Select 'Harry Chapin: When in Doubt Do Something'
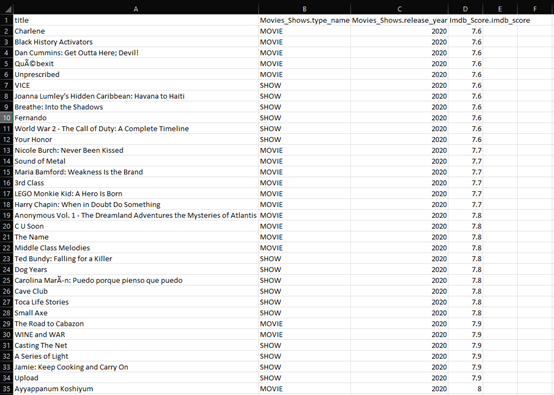The height and width of the screenshot is (395, 554). (x=136, y=205)
